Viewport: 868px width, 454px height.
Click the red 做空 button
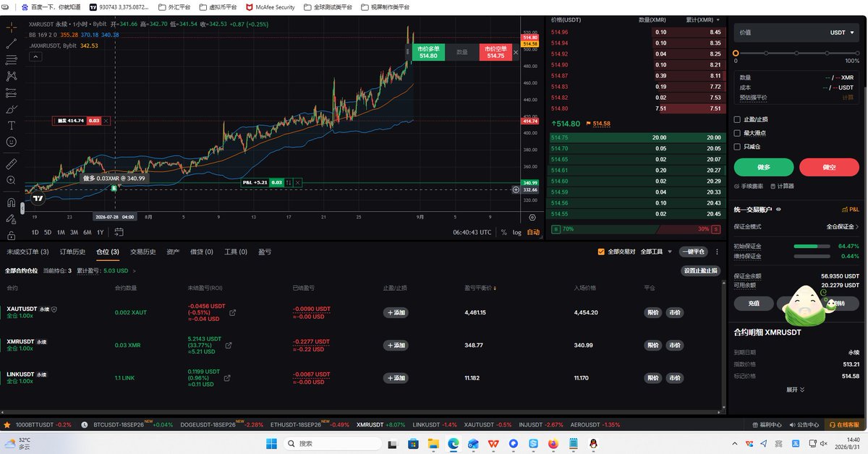click(x=829, y=167)
